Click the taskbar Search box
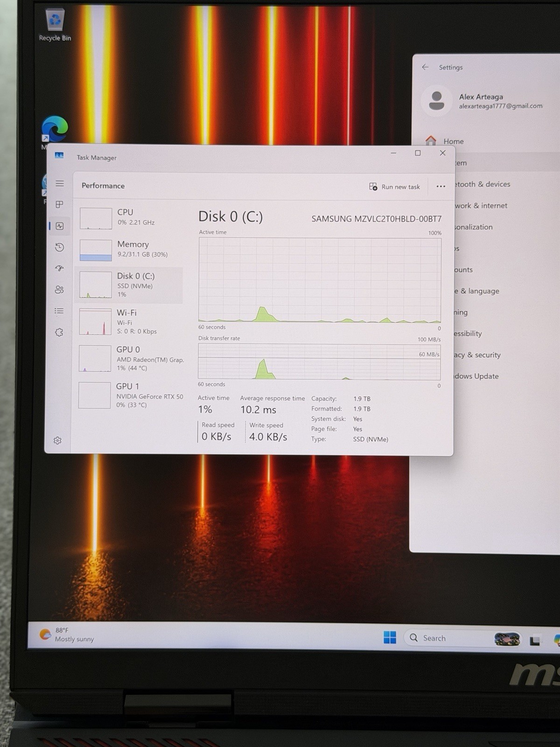This screenshot has height=747, width=560. [463, 638]
